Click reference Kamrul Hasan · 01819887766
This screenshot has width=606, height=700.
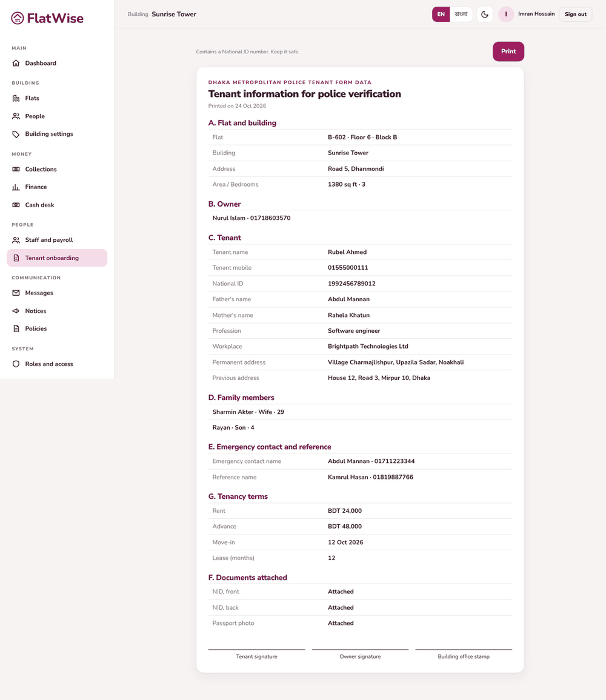coord(370,477)
